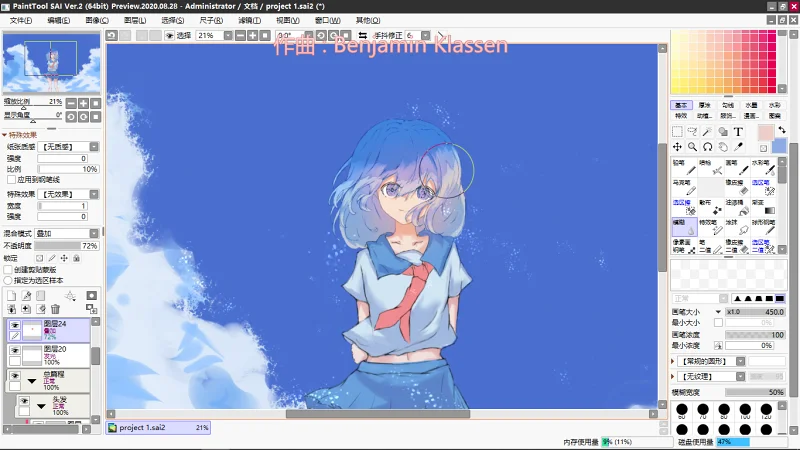Image resolution: width=800 pixels, height=450 pixels.
Task: Choose the 马克笔 marker brush
Action: coord(684,187)
